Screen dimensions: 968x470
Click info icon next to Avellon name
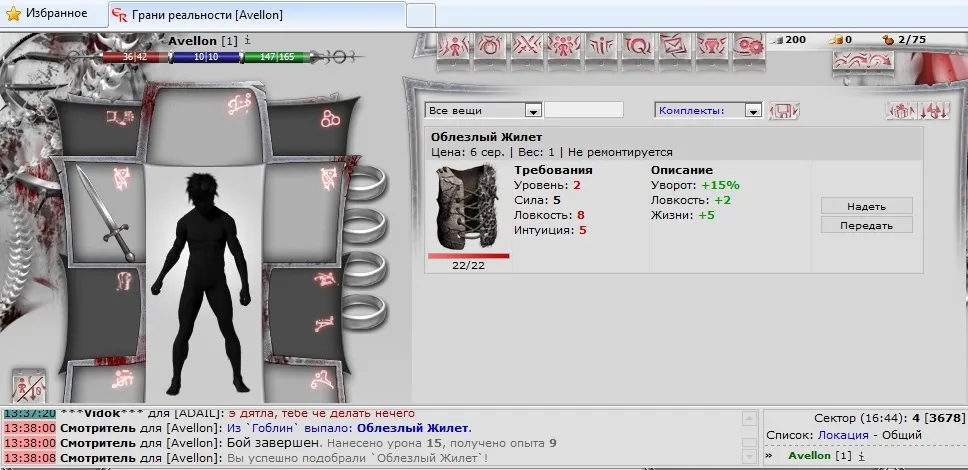click(x=247, y=40)
